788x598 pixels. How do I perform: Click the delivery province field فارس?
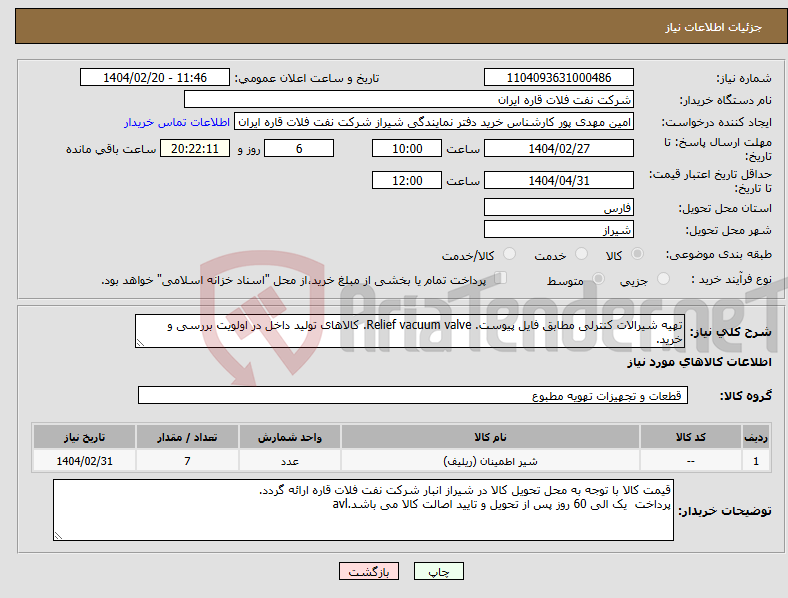[x=558, y=208]
